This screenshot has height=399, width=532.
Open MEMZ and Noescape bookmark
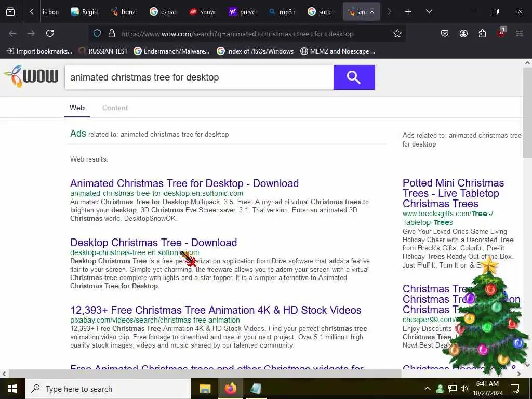click(338, 51)
